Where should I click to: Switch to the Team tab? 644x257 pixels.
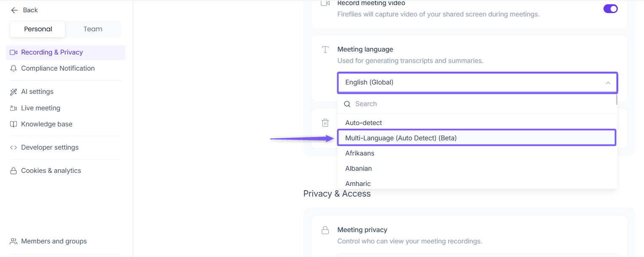[x=93, y=29]
